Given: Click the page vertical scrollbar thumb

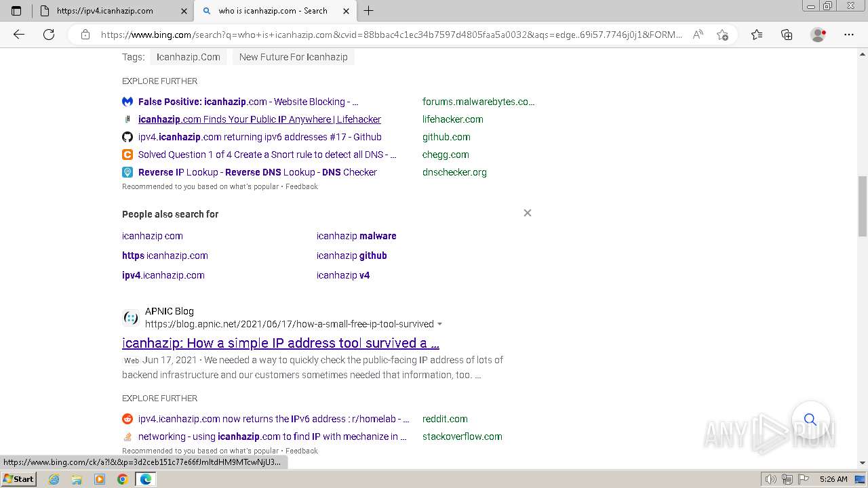Looking at the screenshot, I should click(863, 206).
